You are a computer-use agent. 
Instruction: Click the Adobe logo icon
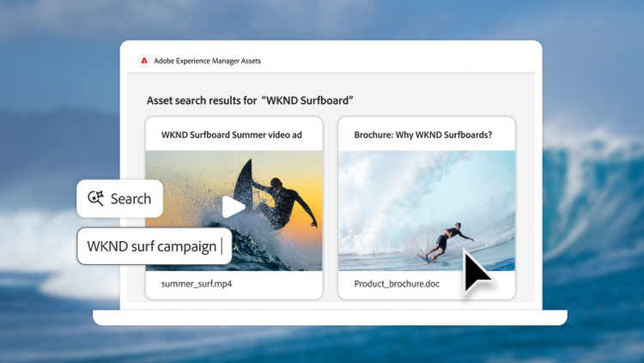click(143, 61)
